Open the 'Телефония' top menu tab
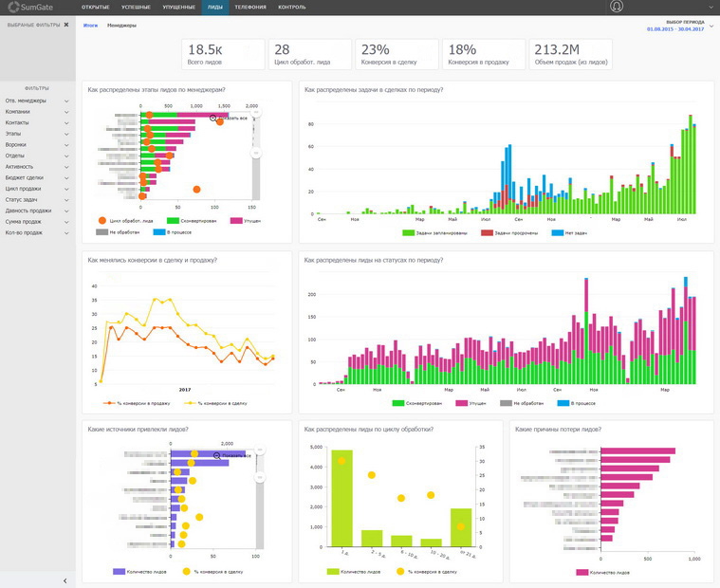 pos(250,7)
